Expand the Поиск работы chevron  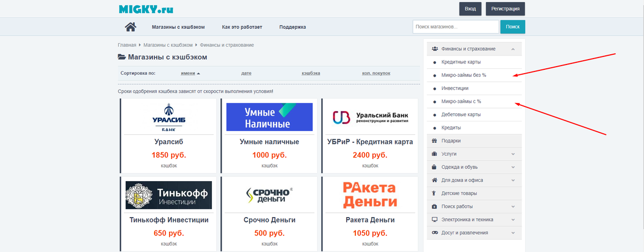coord(513,206)
